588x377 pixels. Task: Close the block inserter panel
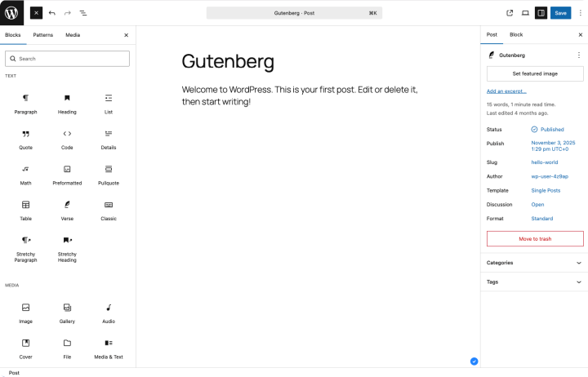(127, 35)
